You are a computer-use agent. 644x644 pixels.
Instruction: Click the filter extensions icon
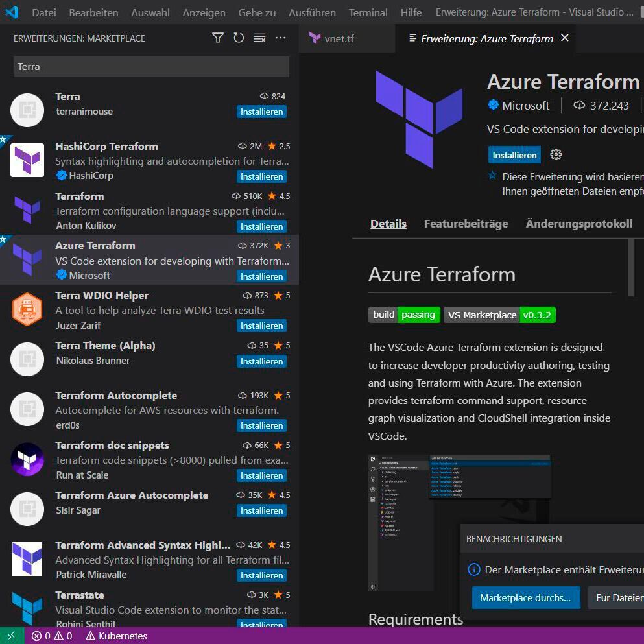[217, 38]
